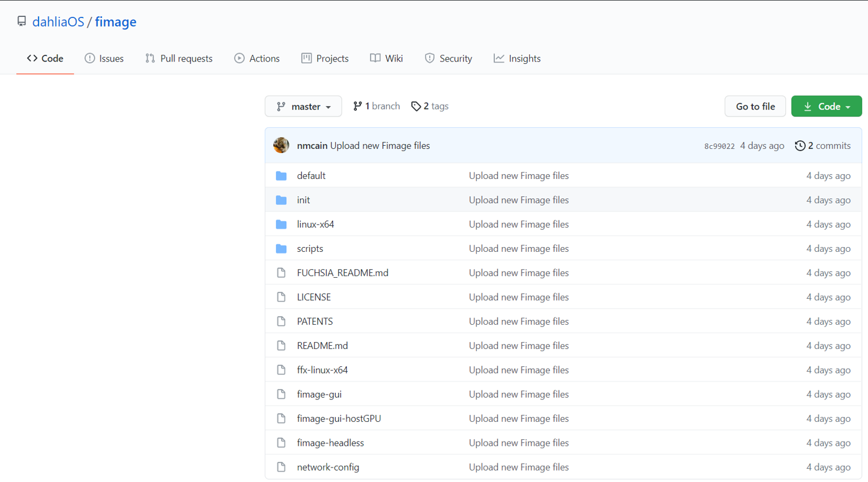Open the Pull requests tab
The width and height of the screenshot is (868, 482).
(179, 58)
